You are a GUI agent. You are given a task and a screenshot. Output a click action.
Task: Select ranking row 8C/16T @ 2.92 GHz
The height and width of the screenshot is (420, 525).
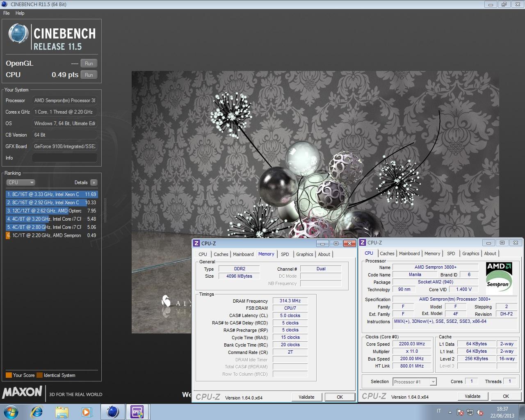pyautogui.click(x=52, y=203)
